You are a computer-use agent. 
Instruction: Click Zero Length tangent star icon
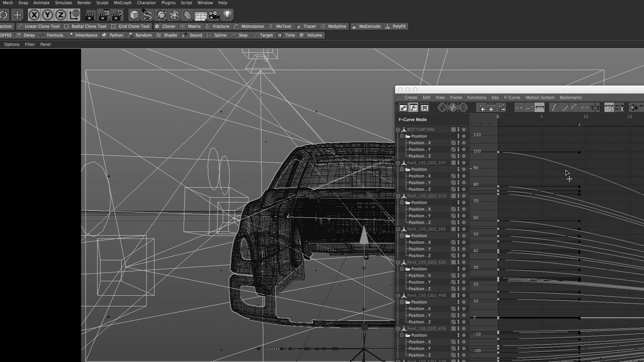[x=595, y=108]
